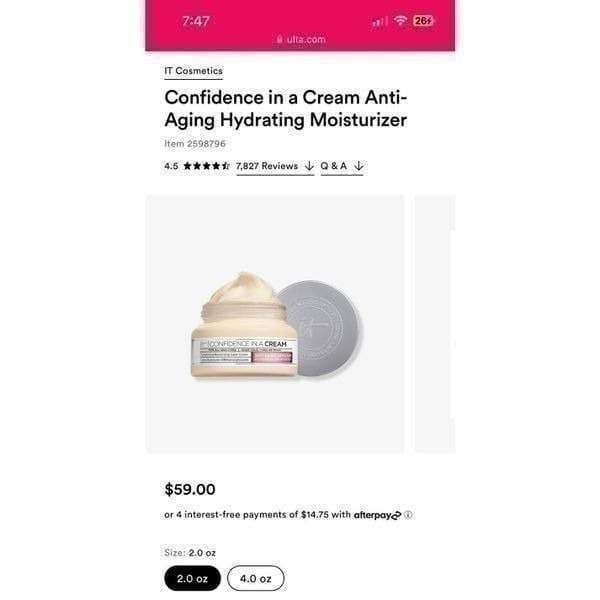View the next product image on right
The height and width of the screenshot is (600, 600).
(435, 324)
